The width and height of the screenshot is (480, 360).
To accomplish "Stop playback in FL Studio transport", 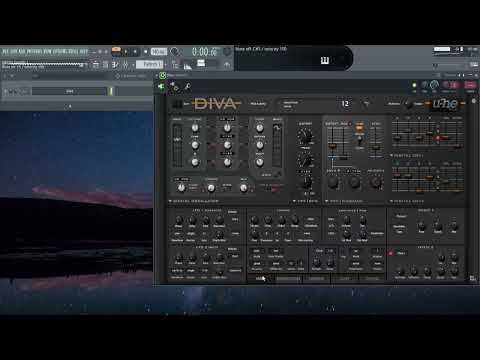I will click(135, 52).
